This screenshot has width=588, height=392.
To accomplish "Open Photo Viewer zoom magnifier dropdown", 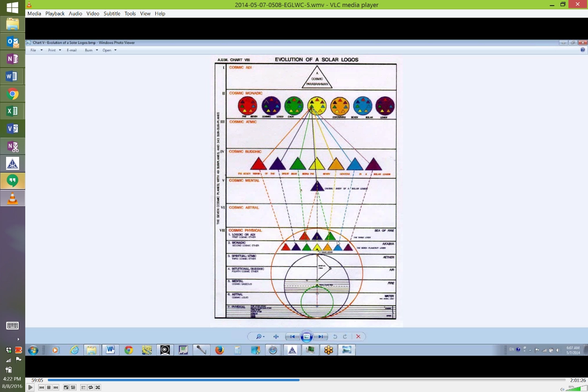I will click(x=260, y=336).
